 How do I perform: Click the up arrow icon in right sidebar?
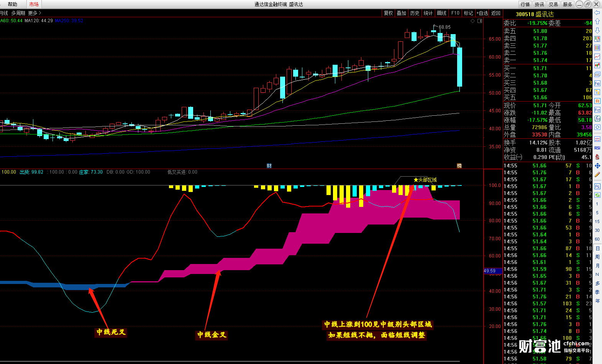[x=597, y=21]
